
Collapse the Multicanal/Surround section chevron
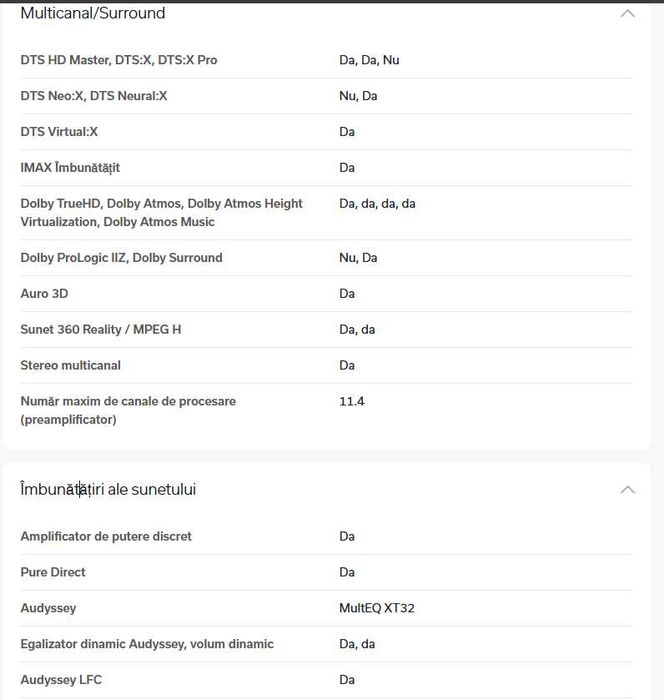coord(627,14)
